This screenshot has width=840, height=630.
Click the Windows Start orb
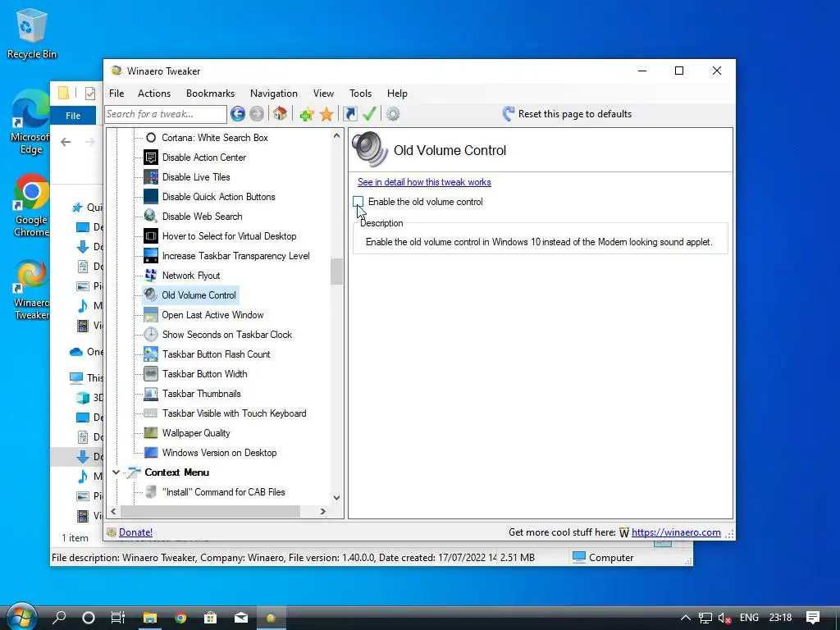click(21, 617)
